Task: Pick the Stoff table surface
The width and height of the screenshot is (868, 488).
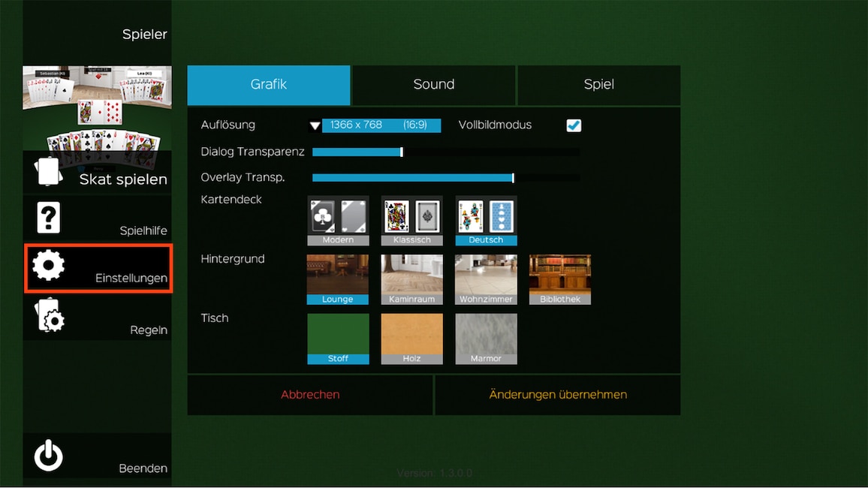Action: pyautogui.click(x=338, y=339)
